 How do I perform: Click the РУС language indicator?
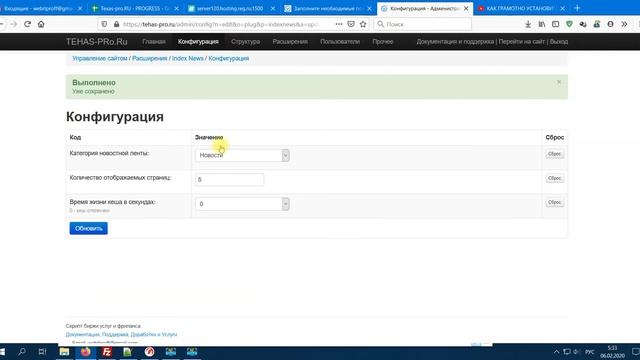[x=590, y=352]
